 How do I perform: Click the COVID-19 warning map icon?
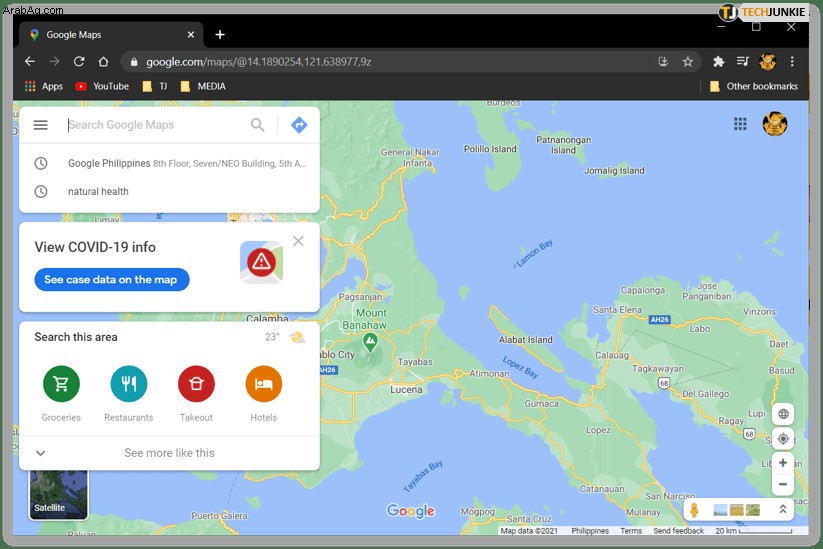pyautogui.click(x=261, y=262)
